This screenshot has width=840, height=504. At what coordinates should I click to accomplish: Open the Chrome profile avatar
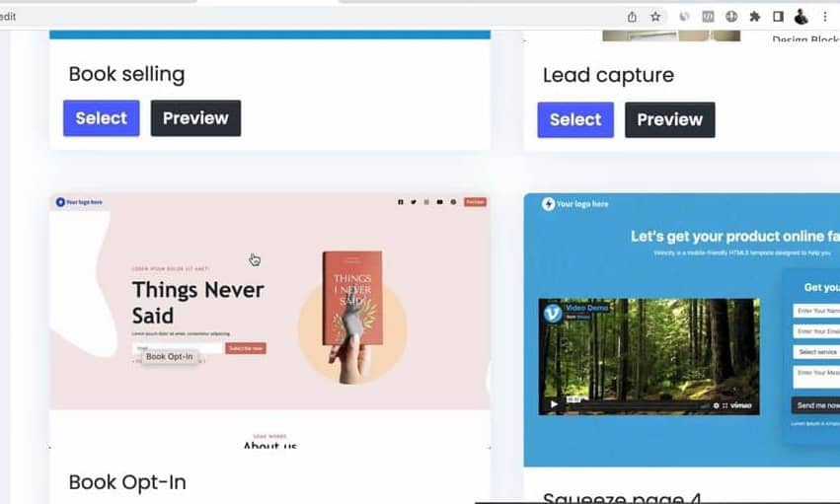tap(802, 17)
